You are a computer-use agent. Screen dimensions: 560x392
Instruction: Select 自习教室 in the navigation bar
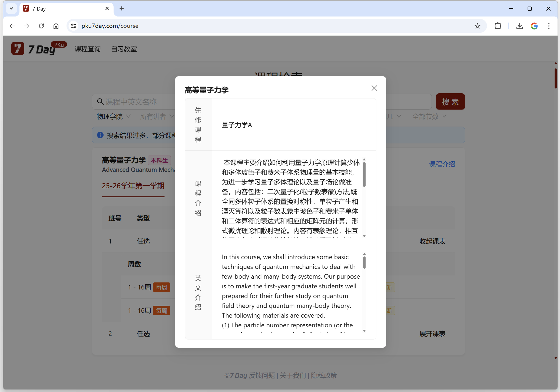124,49
